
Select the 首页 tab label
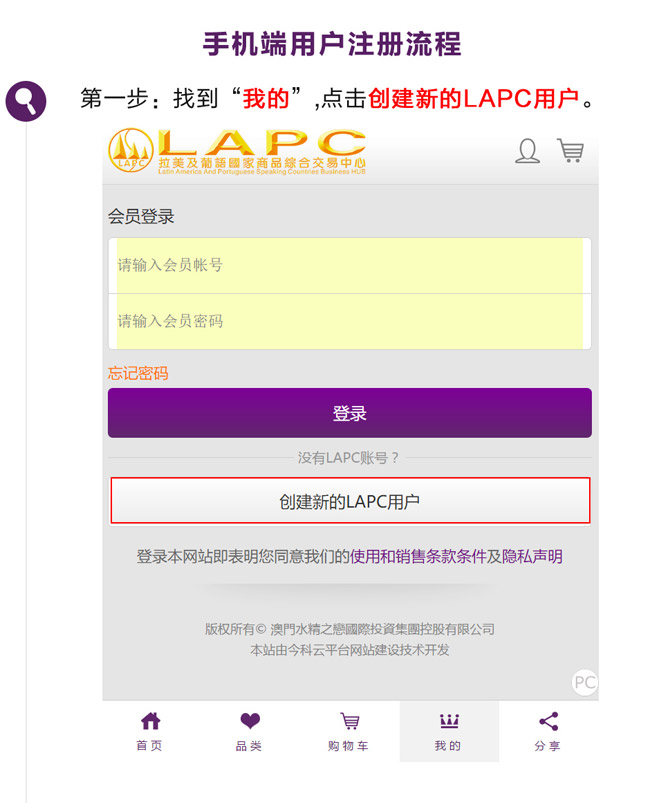point(150,746)
